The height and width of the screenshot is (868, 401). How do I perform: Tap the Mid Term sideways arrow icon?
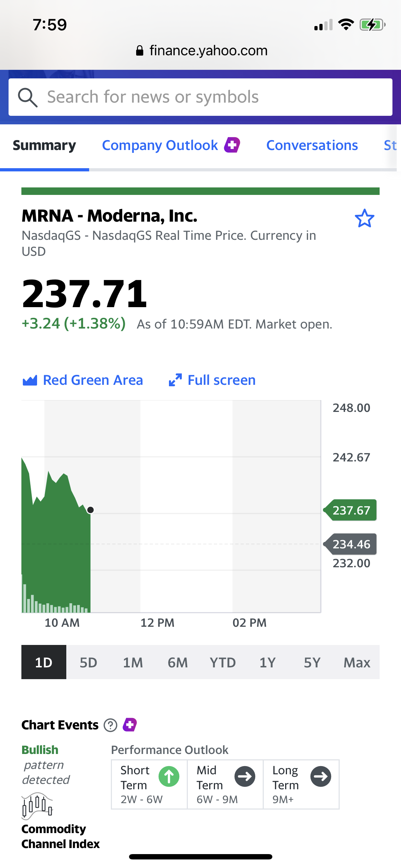click(x=245, y=776)
